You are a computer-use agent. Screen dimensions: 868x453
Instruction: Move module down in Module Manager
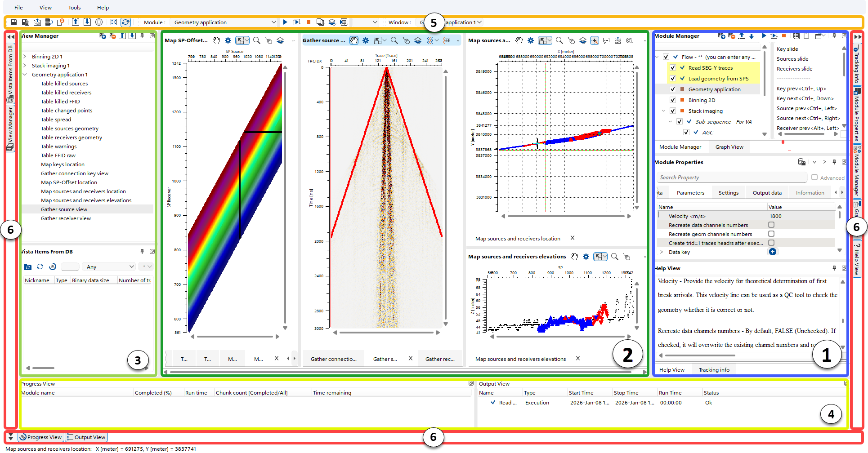click(x=752, y=36)
